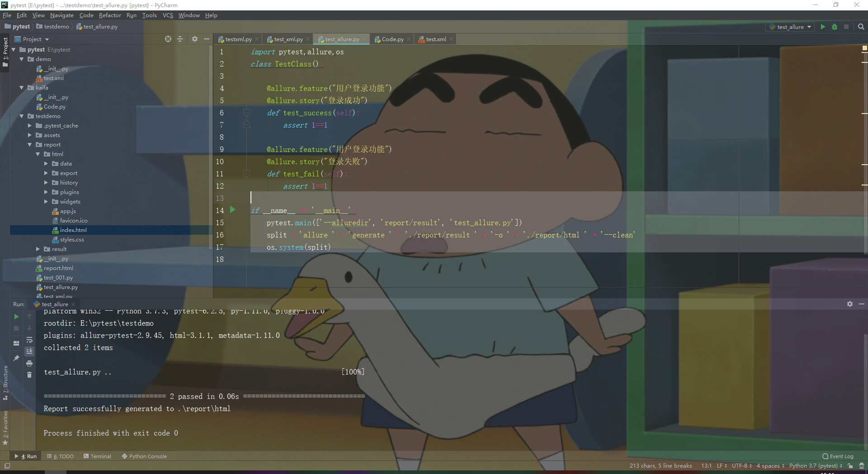Click the read-only lock icon in status bar
The height and width of the screenshot is (474, 868).
tap(850, 466)
